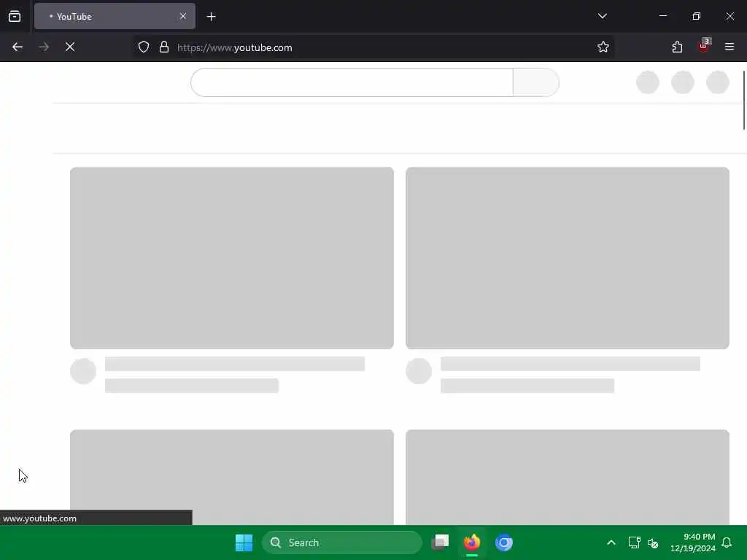Open network status tray icon
The image size is (747, 560).
(634, 542)
